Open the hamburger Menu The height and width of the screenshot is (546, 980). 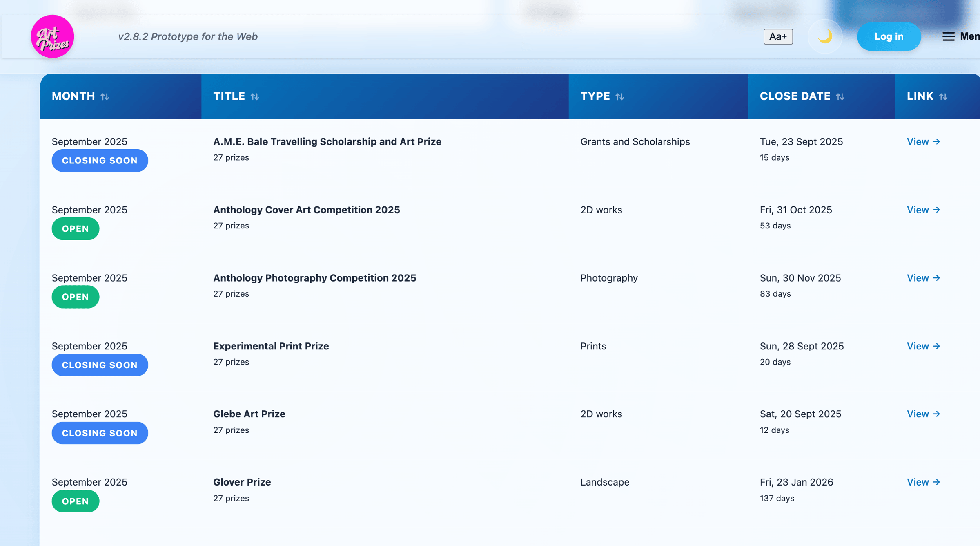coord(960,36)
